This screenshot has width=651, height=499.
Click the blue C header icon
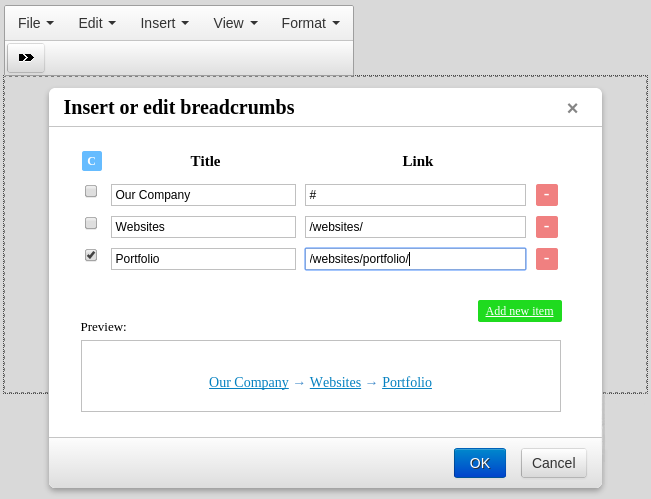92,161
